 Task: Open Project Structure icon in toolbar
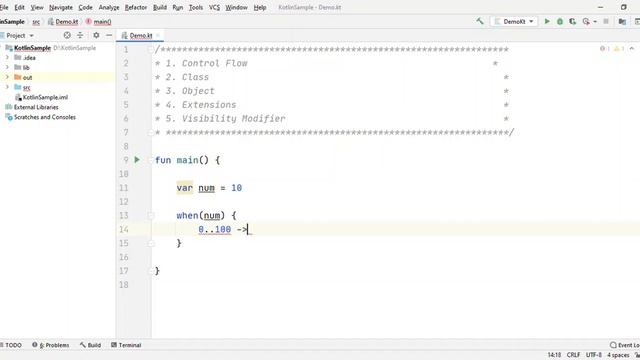coord(622,21)
